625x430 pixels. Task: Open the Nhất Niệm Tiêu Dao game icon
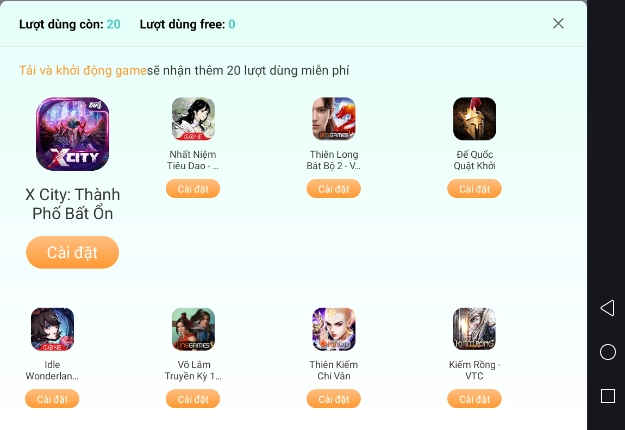[193, 119]
